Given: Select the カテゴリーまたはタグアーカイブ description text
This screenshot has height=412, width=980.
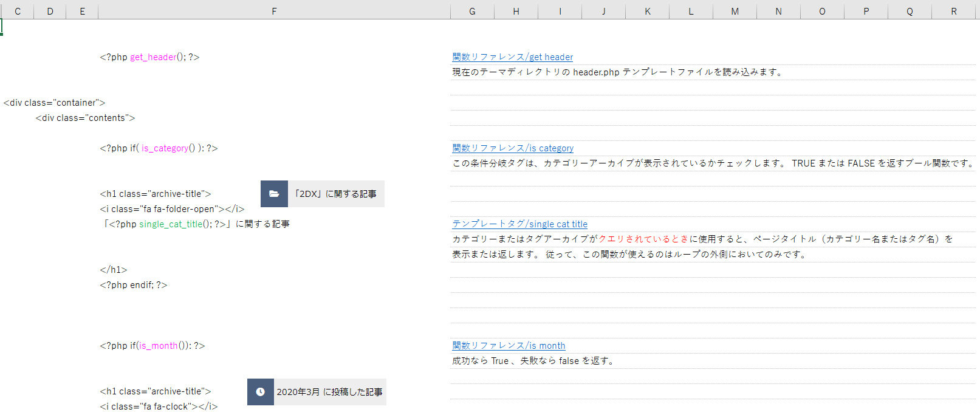Looking at the screenshot, I should click(x=703, y=239).
